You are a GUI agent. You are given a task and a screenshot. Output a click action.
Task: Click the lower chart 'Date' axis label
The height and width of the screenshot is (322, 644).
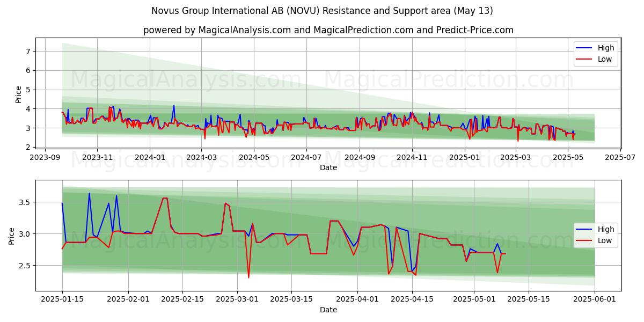coord(328,310)
